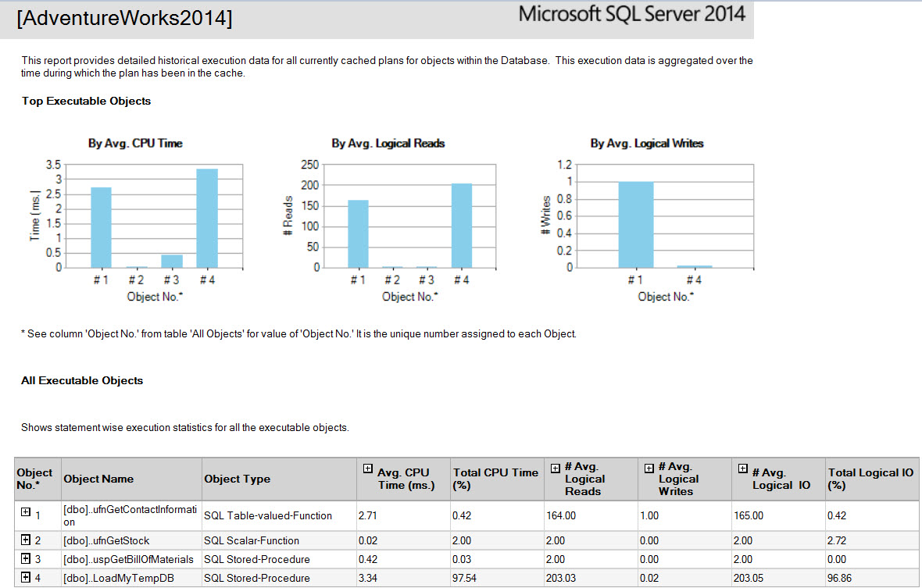Image resolution: width=922 pixels, height=588 pixels.
Task: Click bar #1 in Avg. Logical Reads chart
Action: (358, 234)
